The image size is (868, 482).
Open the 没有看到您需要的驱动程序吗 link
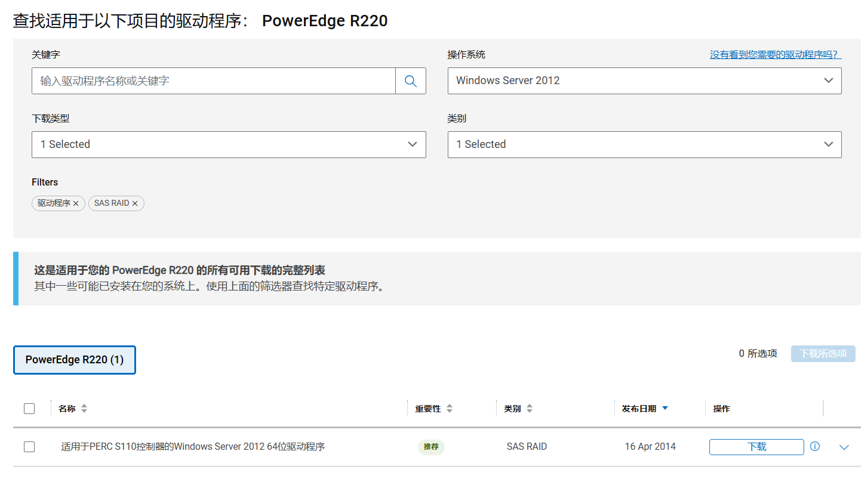click(x=774, y=54)
